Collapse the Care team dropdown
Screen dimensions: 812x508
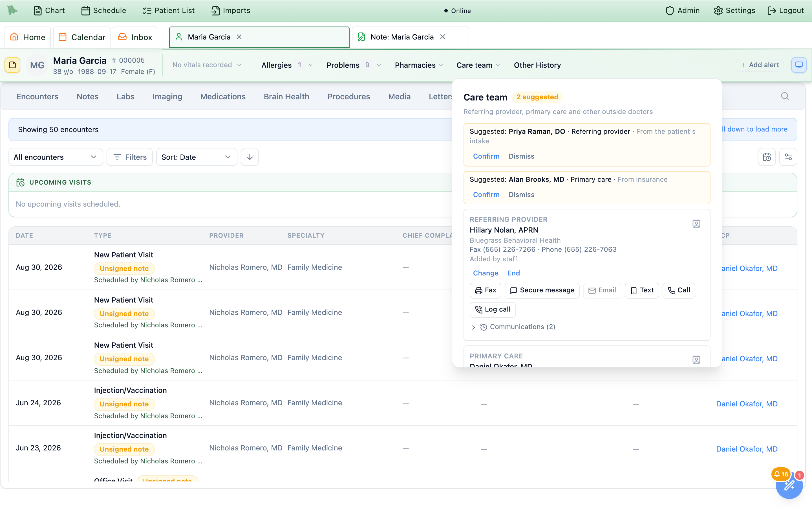point(478,65)
